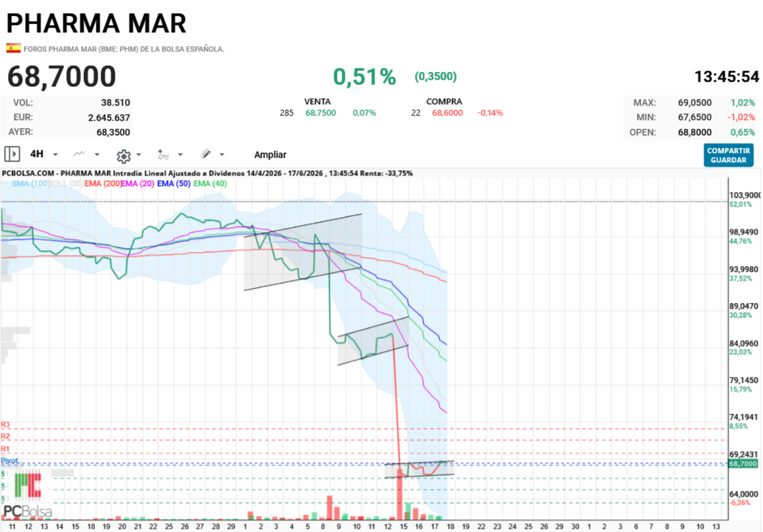Expand the indicators dropdown arrow

click(x=180, y=154)
